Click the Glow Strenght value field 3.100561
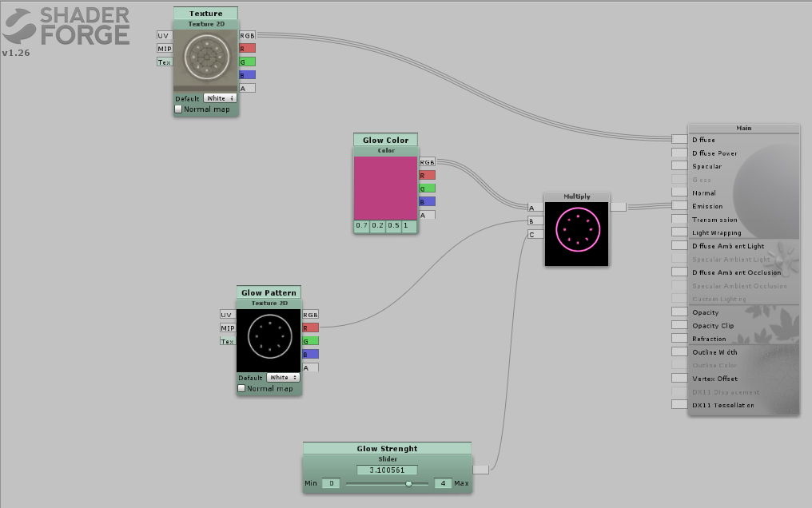This screenshot has height=508, width=812. click(x=387, y=470)
